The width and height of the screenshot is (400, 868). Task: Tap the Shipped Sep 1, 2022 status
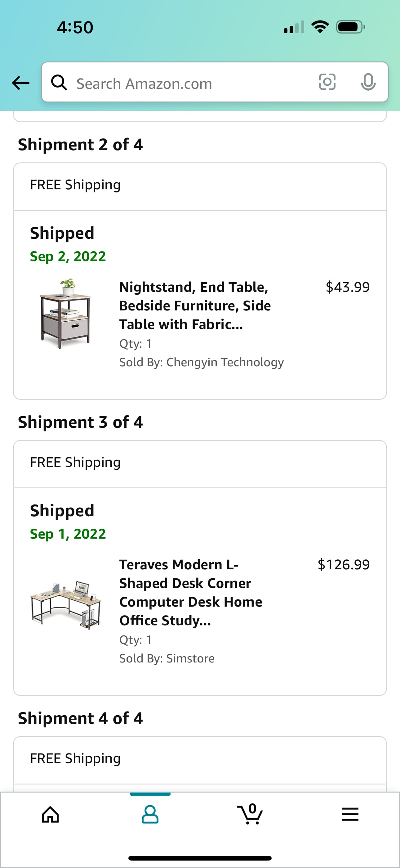67,521
